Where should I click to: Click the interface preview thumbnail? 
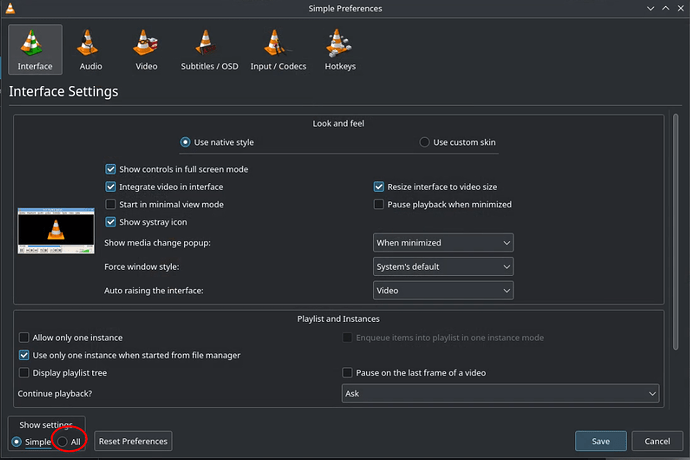[x=56, y=231]
